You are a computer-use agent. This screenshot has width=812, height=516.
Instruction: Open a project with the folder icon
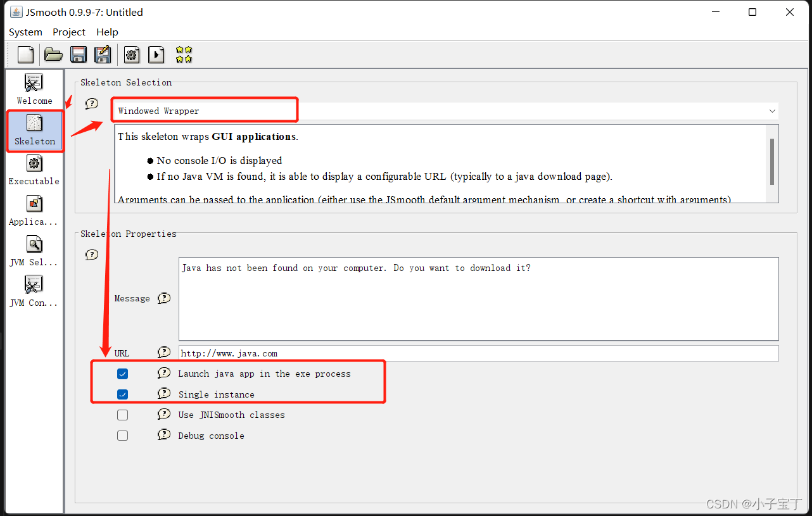click(x=53, y=54)
